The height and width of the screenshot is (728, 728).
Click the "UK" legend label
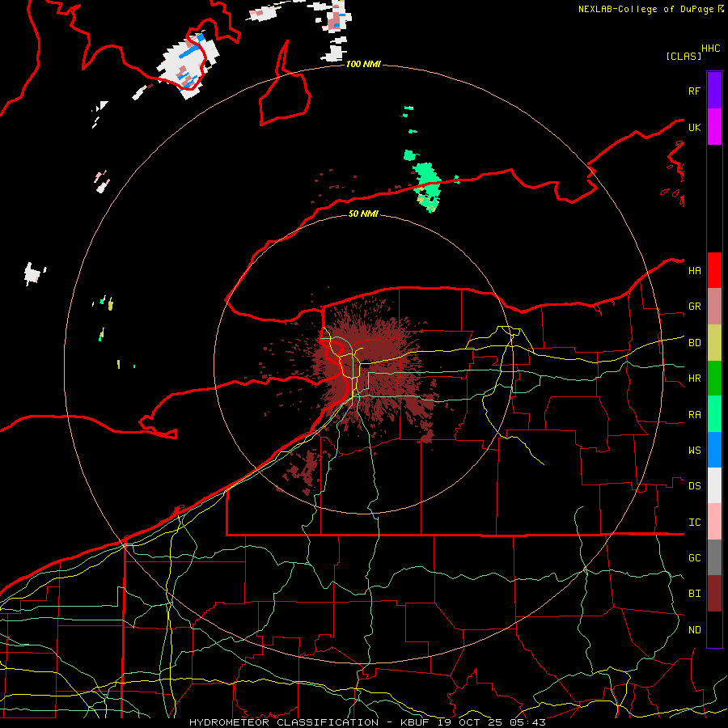694,127
